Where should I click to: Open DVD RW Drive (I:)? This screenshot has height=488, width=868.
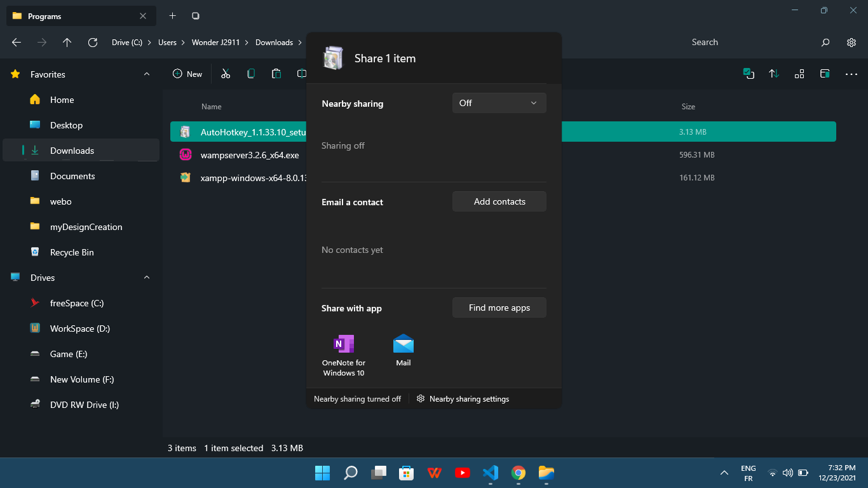click(81, 405)
